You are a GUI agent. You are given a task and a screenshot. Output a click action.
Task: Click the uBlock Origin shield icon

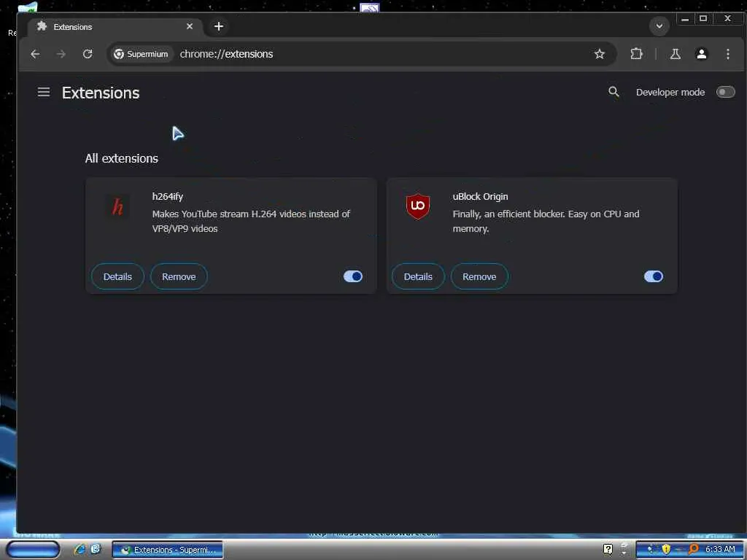click(x=418, y=206)
